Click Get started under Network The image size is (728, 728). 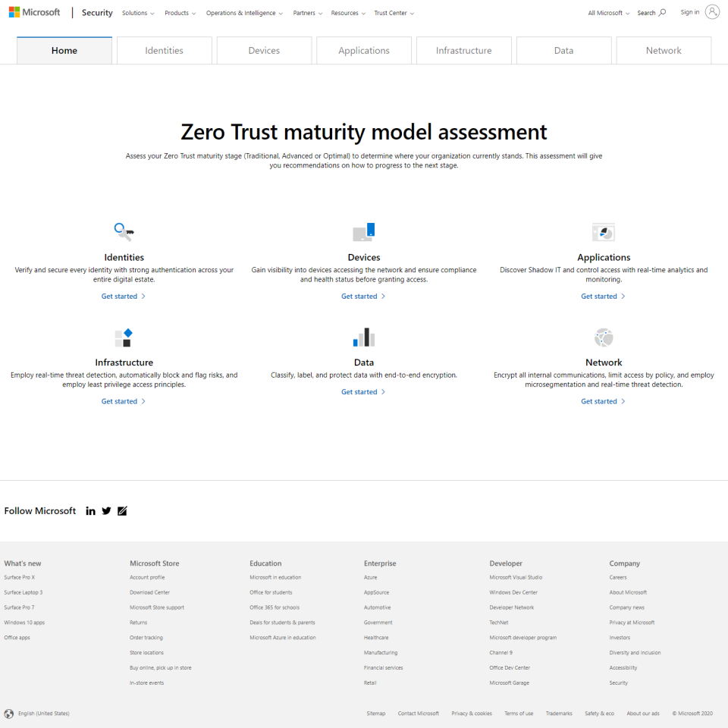click(603, 401)
